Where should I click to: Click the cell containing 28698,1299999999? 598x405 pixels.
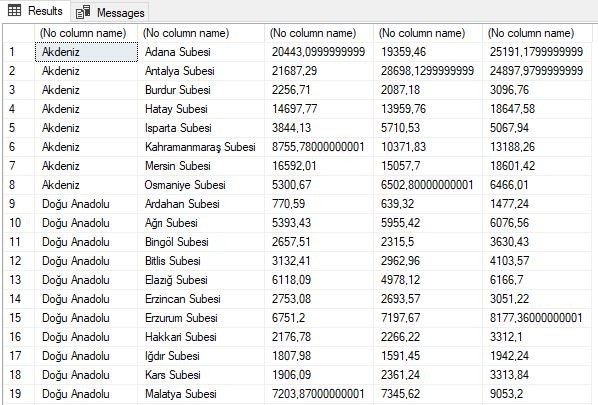(x=428, y=71)
